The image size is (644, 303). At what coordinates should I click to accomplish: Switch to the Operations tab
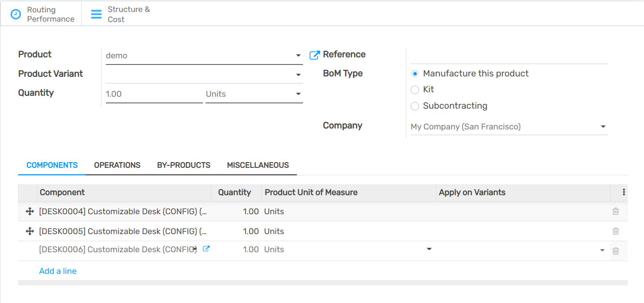coord(117,165)
